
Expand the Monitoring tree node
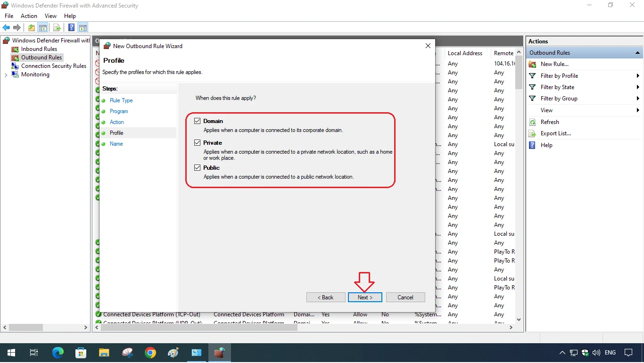[6, 74]
